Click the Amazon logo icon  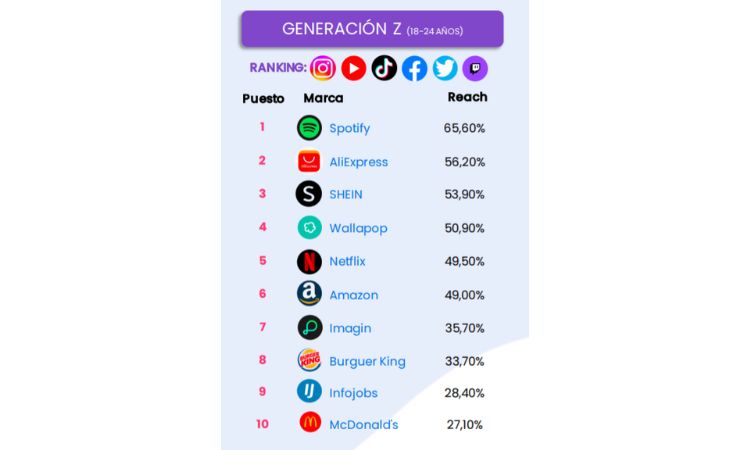point(309,294)
